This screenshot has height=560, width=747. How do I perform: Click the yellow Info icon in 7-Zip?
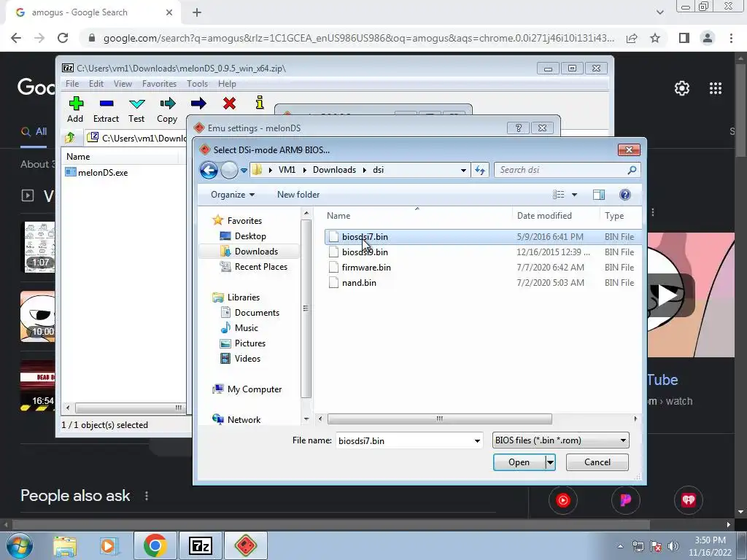(x=260, y=103)
